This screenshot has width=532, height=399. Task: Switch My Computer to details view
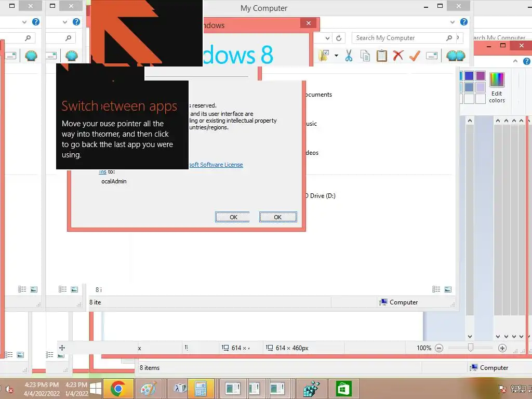click(436, 289)
